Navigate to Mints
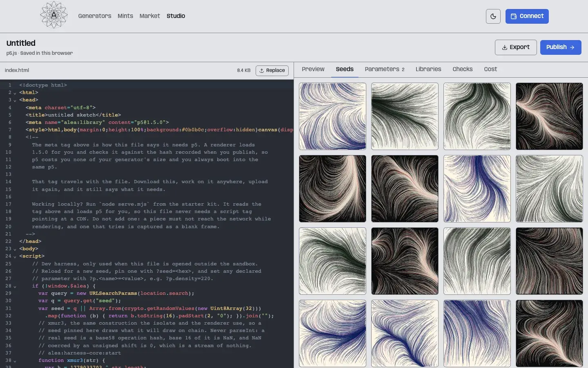The width and height of the screenshot is (588, 368). coord(125,16)
